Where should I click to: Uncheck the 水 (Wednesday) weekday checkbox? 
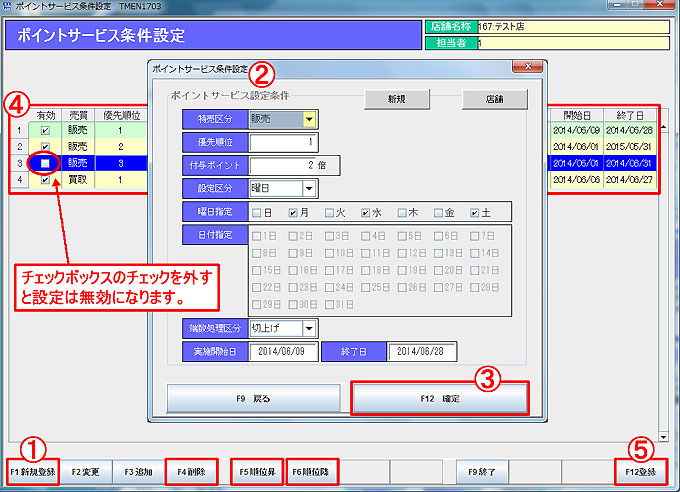click(366, 213)
